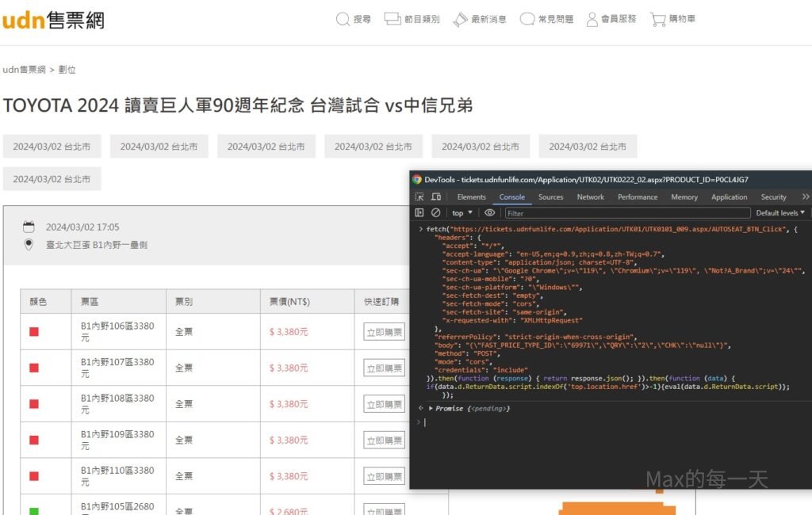Click the live expression eye icon
The width and height of the screenshot is (812, 515).
[489, 213]
